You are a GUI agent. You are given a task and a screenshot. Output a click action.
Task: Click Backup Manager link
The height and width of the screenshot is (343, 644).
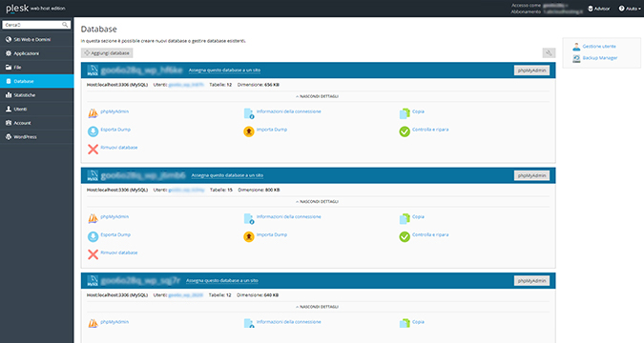click(x=600, y=58)
